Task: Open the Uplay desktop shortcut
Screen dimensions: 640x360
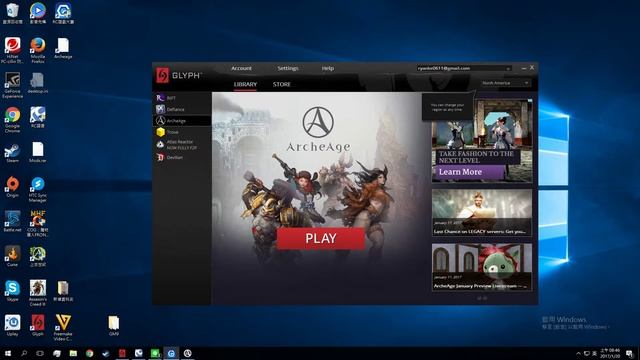Action: [12, 325]
